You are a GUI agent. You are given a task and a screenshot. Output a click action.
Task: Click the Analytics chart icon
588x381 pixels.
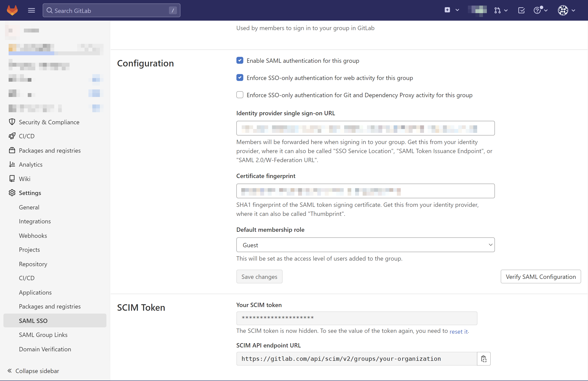point(12,164)
